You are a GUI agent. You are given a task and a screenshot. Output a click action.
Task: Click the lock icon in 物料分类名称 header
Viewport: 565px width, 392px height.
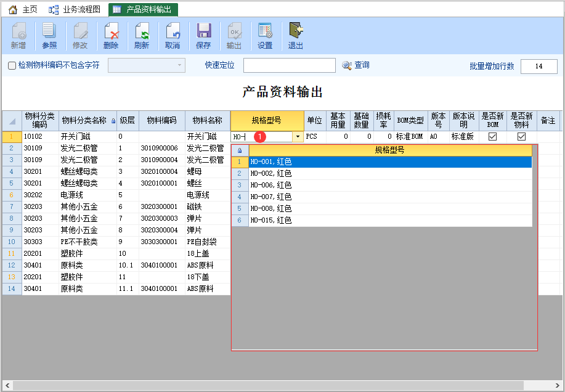coord(113,121)
